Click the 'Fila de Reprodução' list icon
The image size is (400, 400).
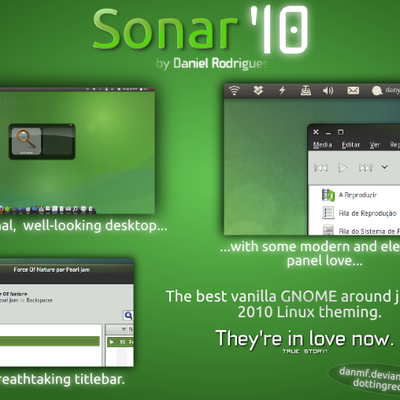pos(328,213)
